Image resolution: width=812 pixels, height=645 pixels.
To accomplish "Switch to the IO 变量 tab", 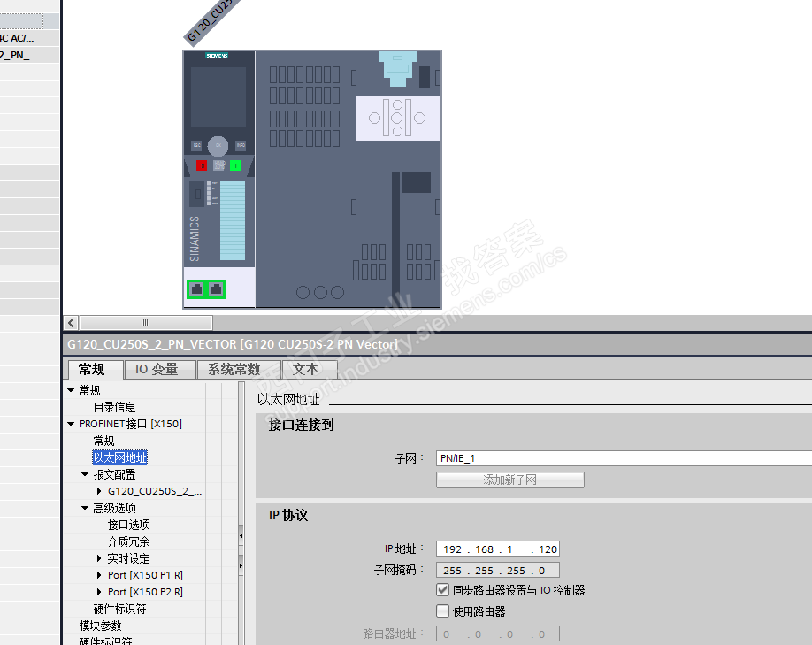I will (x=159, y=369).
